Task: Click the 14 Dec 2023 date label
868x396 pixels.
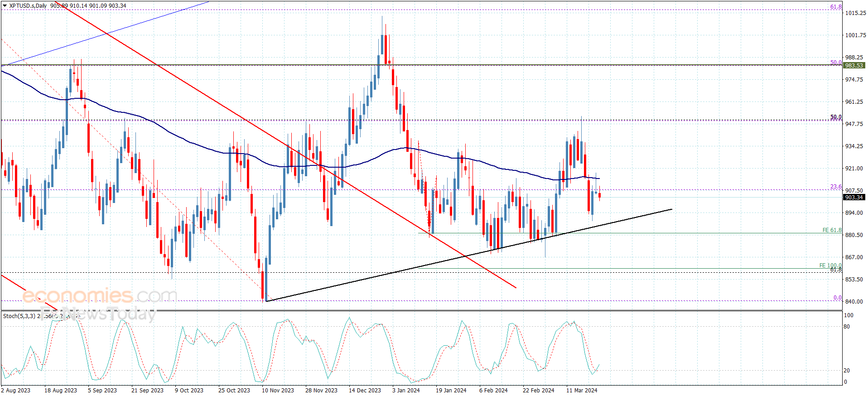Action: point(365,391)
